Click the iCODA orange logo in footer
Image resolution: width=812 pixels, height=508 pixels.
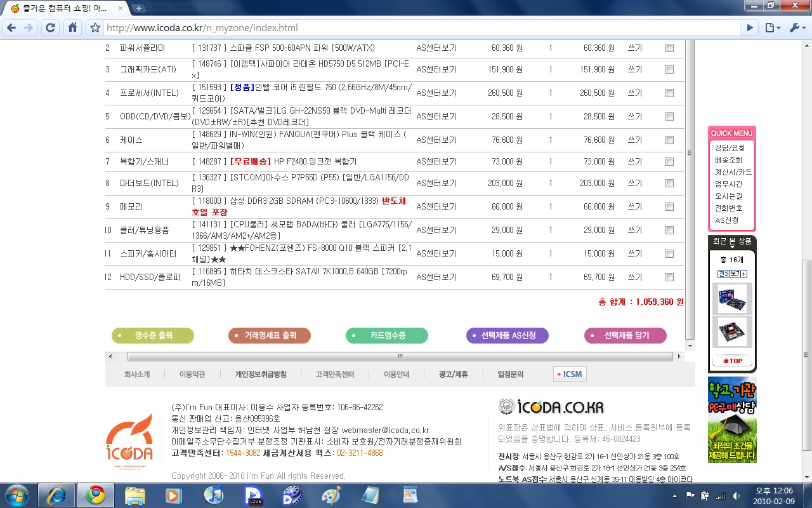[x=129, y=441]
